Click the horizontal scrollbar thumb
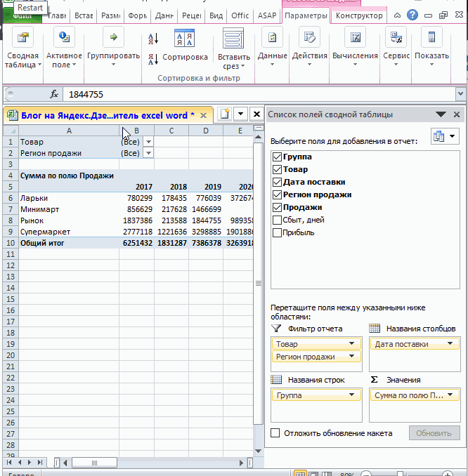 coord(94,463)
